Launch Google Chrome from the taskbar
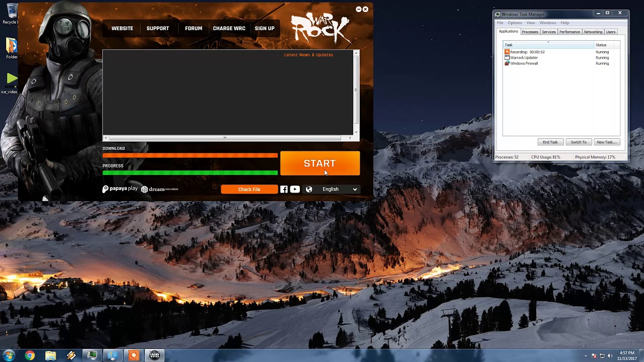644x362 pixels. [x=30, y=355]
